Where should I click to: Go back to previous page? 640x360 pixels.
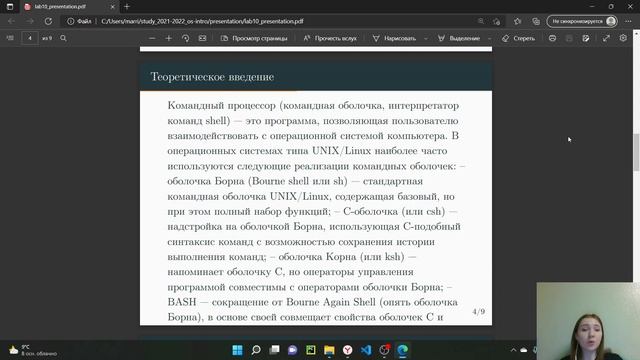pos(11,21)
